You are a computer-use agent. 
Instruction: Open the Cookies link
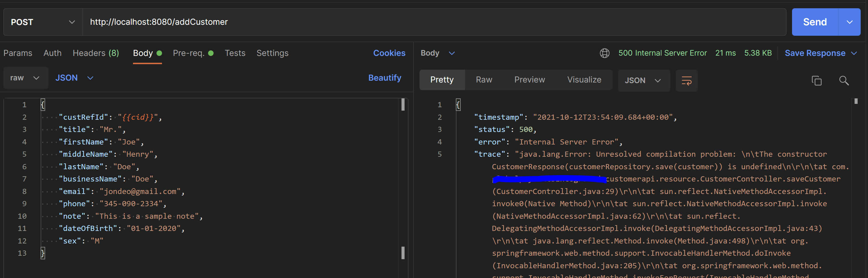pyautogui.click(x=389, y=53)
